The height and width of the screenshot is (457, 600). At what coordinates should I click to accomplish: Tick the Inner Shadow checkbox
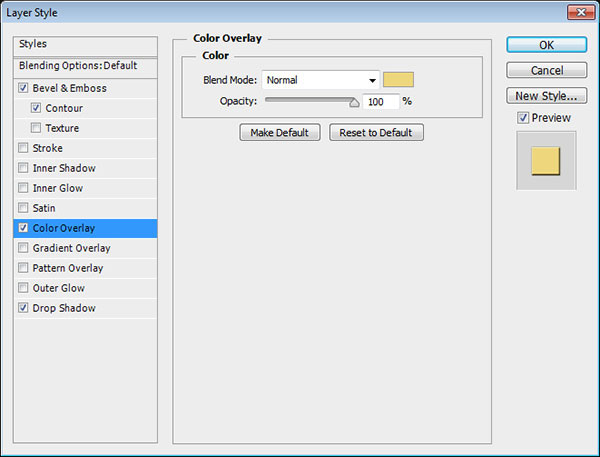[x=23, y=168]
